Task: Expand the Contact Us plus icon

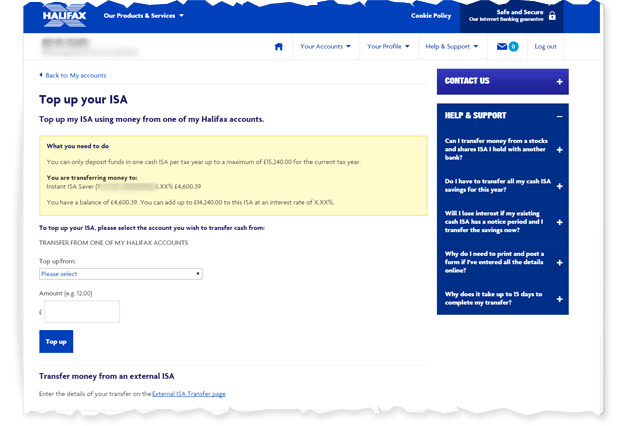Action: pyautogui.click(x=559, y=82)
